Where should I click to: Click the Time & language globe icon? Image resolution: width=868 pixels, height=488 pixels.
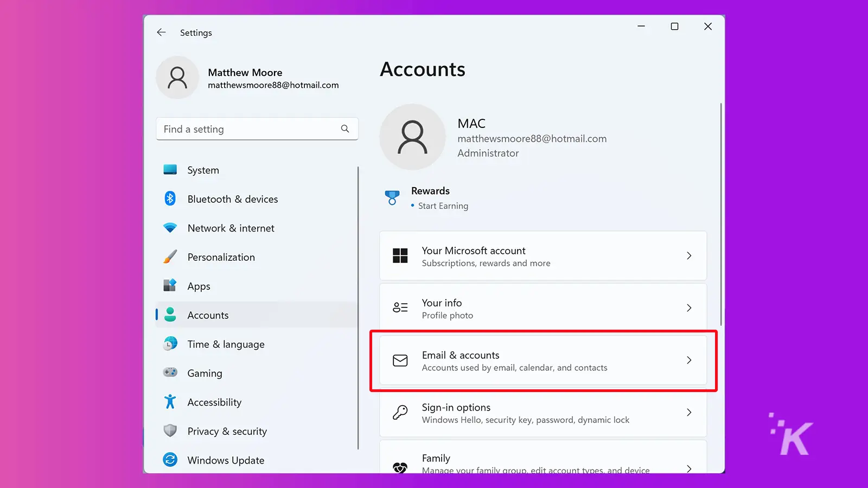170,344
